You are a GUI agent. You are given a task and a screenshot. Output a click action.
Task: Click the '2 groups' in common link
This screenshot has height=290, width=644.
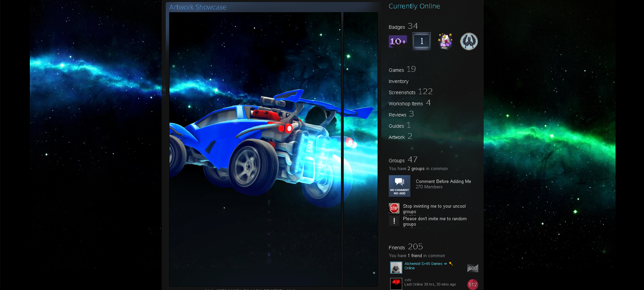coord(416,169)
